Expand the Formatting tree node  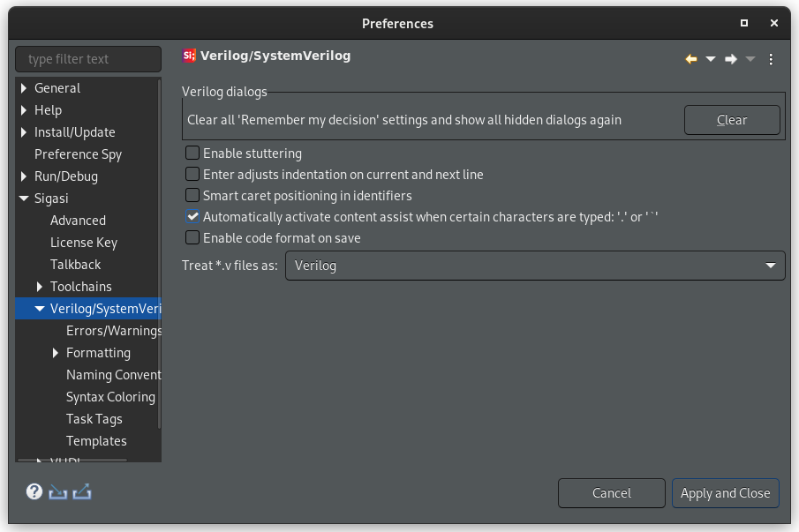click(x=56, y=353)
